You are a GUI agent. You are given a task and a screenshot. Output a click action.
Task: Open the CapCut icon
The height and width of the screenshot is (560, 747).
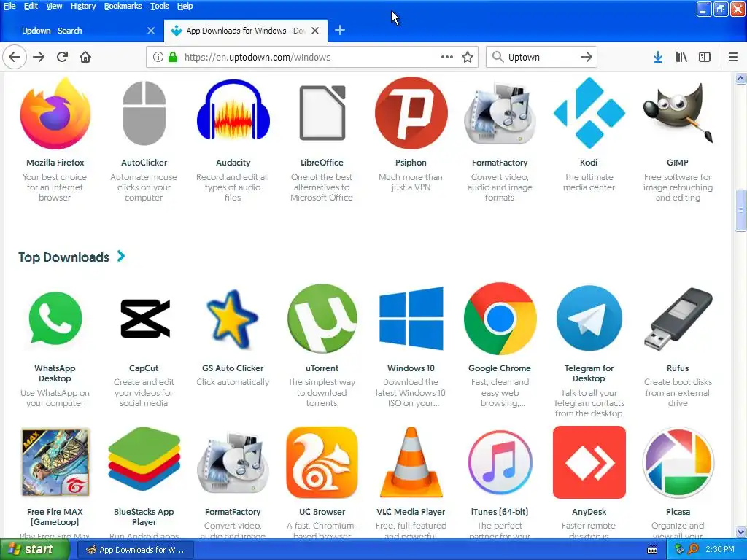[144, 318]
